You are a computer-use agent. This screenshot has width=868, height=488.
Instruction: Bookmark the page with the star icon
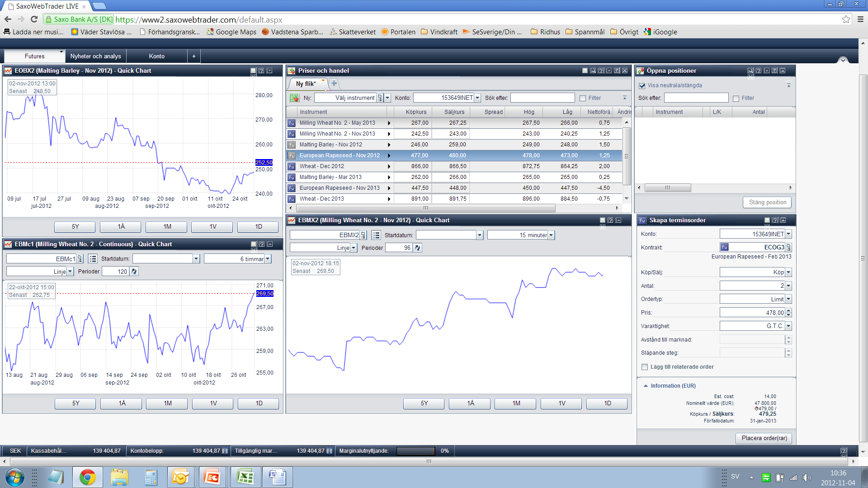point(846,19)
